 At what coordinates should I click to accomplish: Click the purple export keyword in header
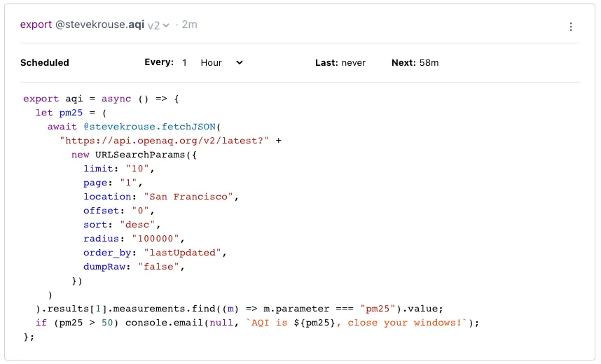[36, 24]
